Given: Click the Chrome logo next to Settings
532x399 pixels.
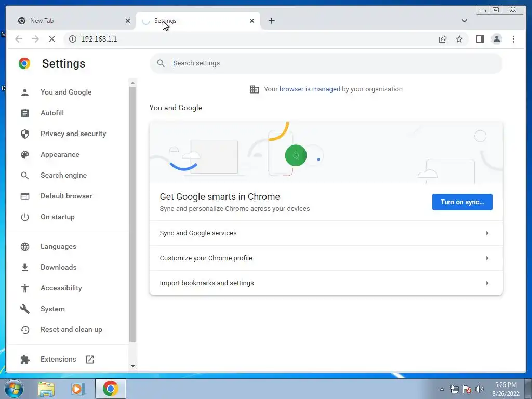Looking at the screenshot, I should pos(24,63).
